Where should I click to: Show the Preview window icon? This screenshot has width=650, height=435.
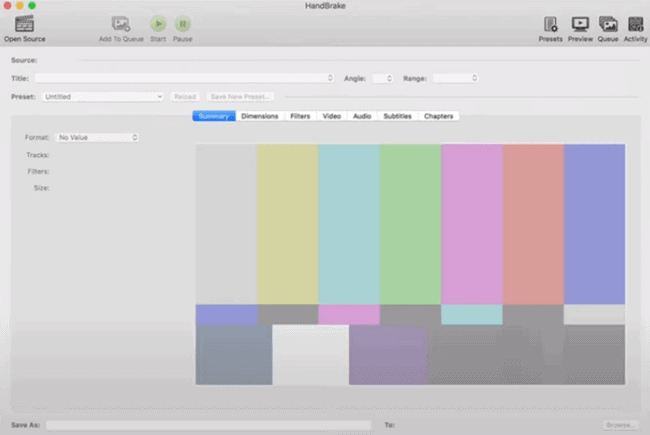[x=580, y=24]
